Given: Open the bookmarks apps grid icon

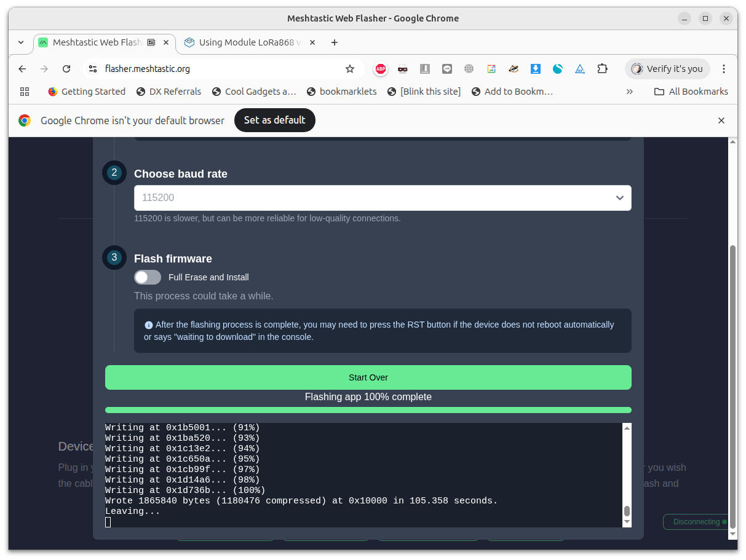Looking at the screenshot, I should [x=25, y=92].
